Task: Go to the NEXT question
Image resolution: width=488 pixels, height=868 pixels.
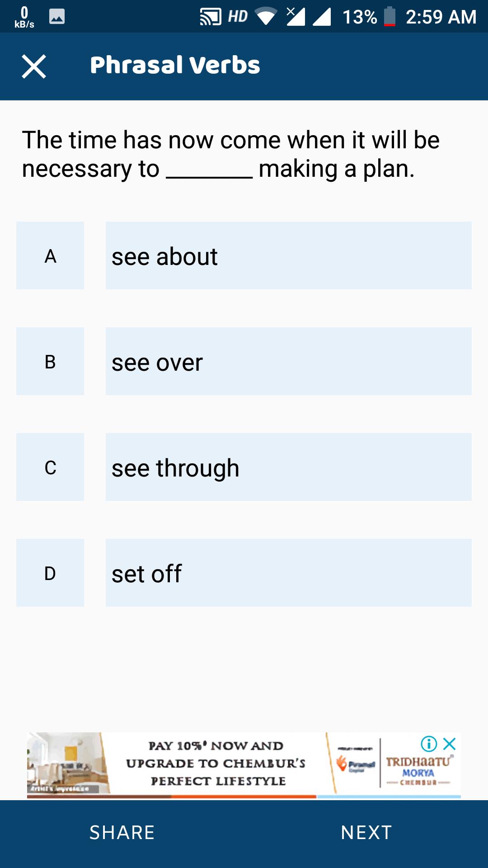Action: tap(366, 832)
